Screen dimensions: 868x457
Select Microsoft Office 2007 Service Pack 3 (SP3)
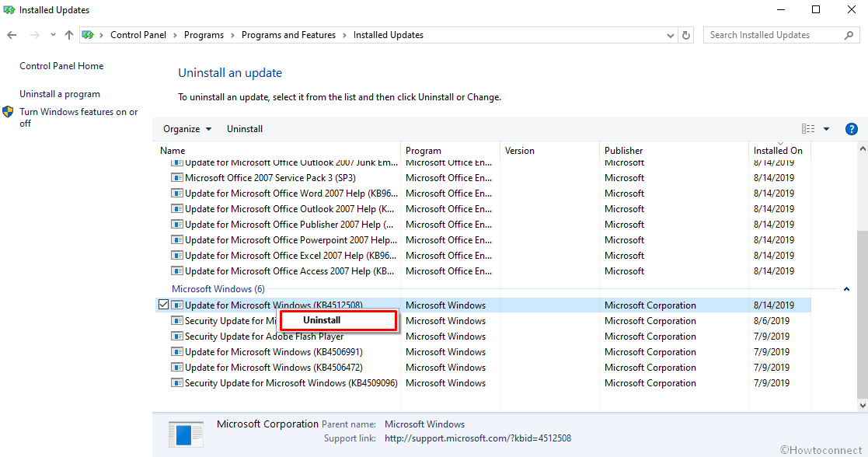[x=270, y=178]
